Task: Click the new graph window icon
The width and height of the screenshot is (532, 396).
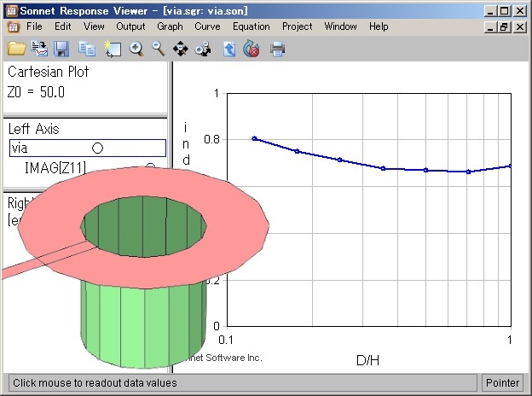Action: coord(113,49)
